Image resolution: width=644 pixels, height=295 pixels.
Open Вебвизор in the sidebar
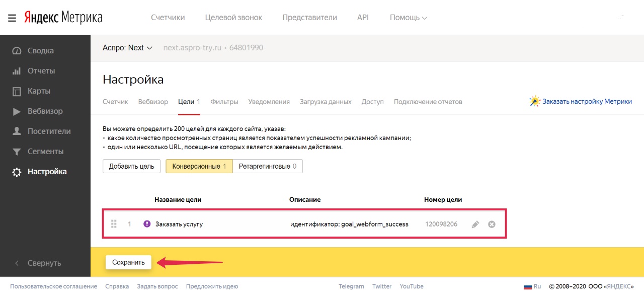coord(45,111)
